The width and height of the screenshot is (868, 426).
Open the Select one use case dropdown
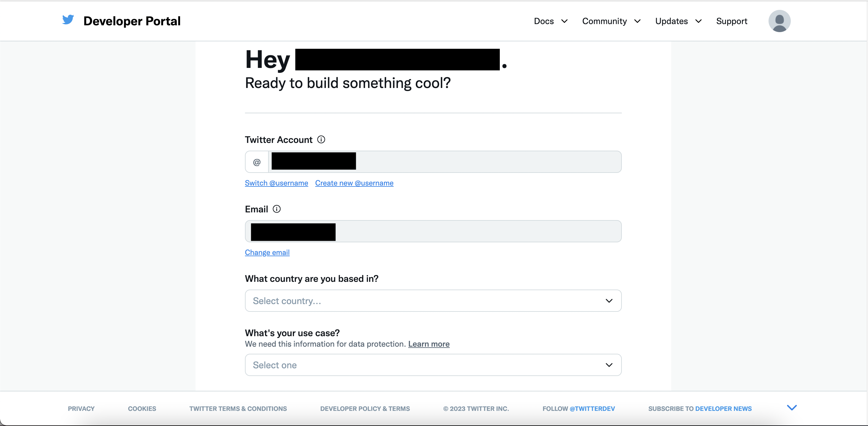tap(433, 365)
